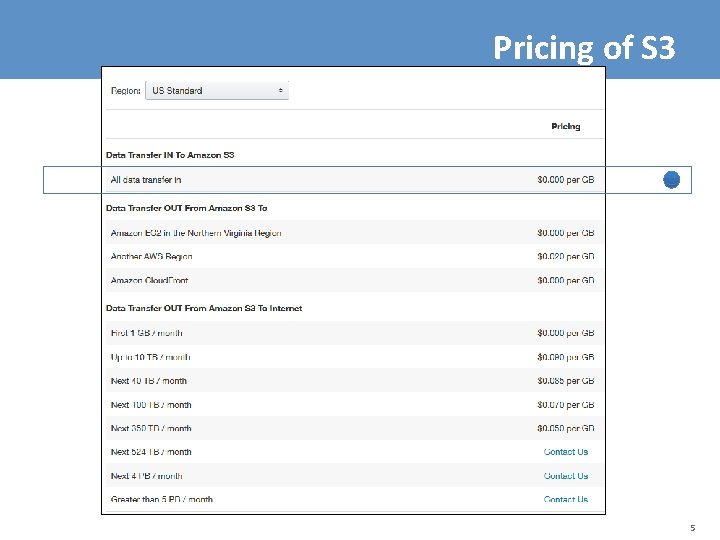Click Contact Us for Next 524 TB / month
This screenshot has height=540, width=720.
pyautogui.click(x=566, y=452)
